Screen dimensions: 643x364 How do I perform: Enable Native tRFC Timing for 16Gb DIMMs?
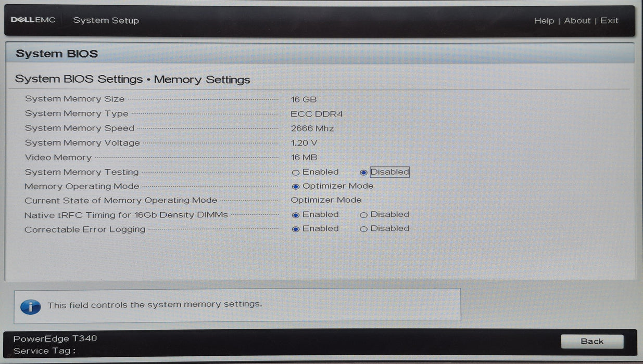click(296, 215)
